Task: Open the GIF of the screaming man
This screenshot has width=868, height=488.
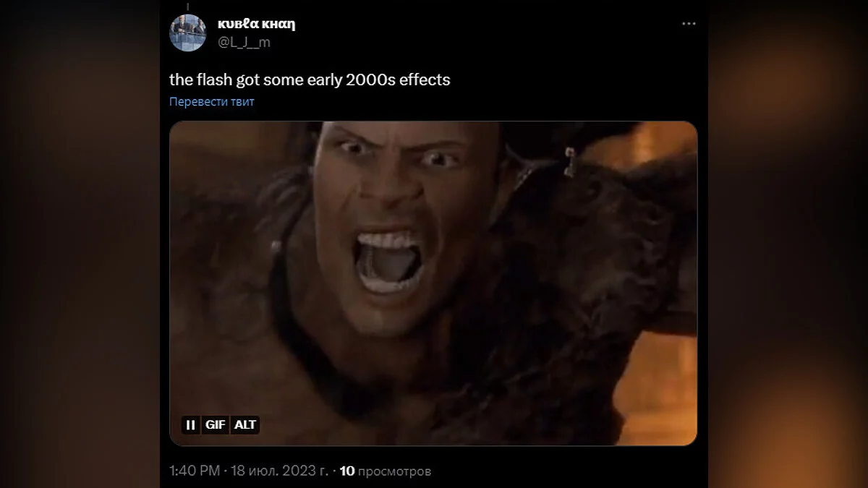Action: pos(433,283)
